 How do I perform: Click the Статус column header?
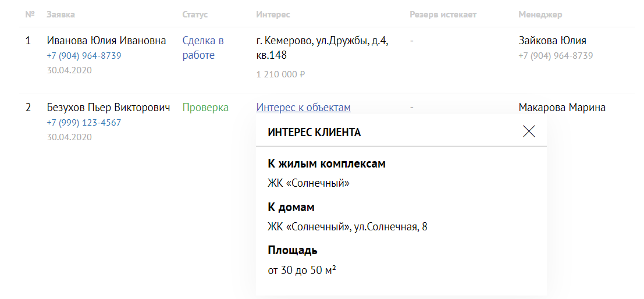coord(195,15)
